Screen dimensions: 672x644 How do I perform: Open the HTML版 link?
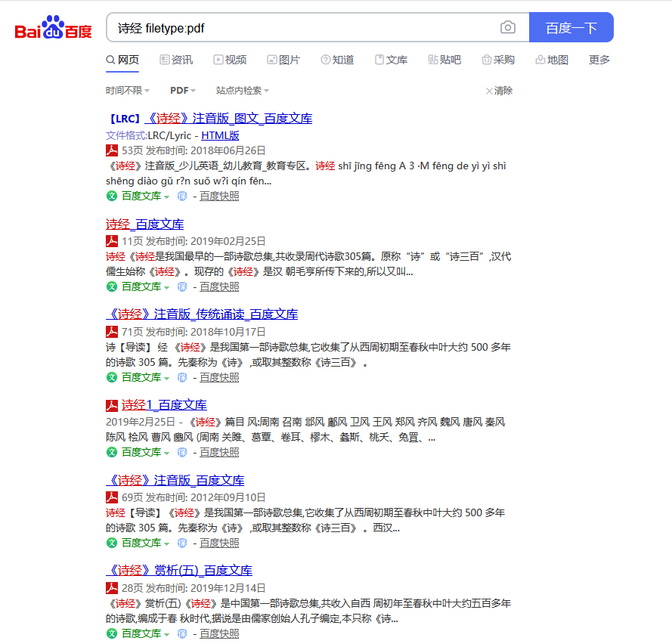[220, 135]
